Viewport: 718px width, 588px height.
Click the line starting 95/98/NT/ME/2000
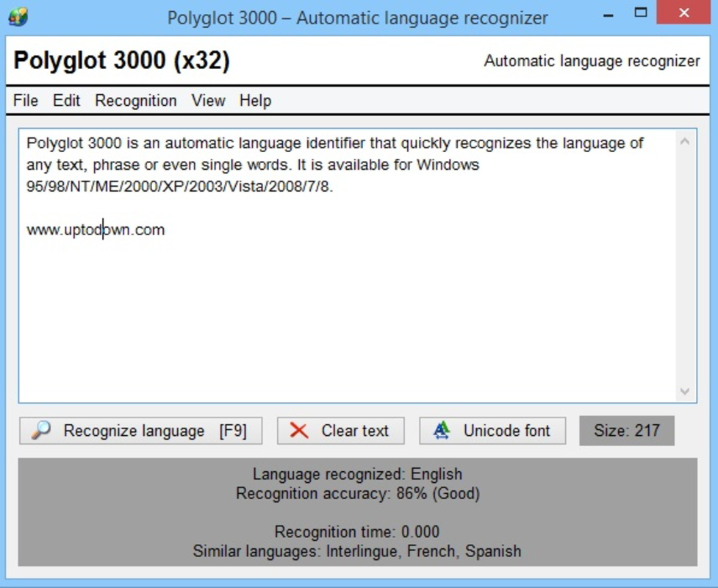[180, 187]
